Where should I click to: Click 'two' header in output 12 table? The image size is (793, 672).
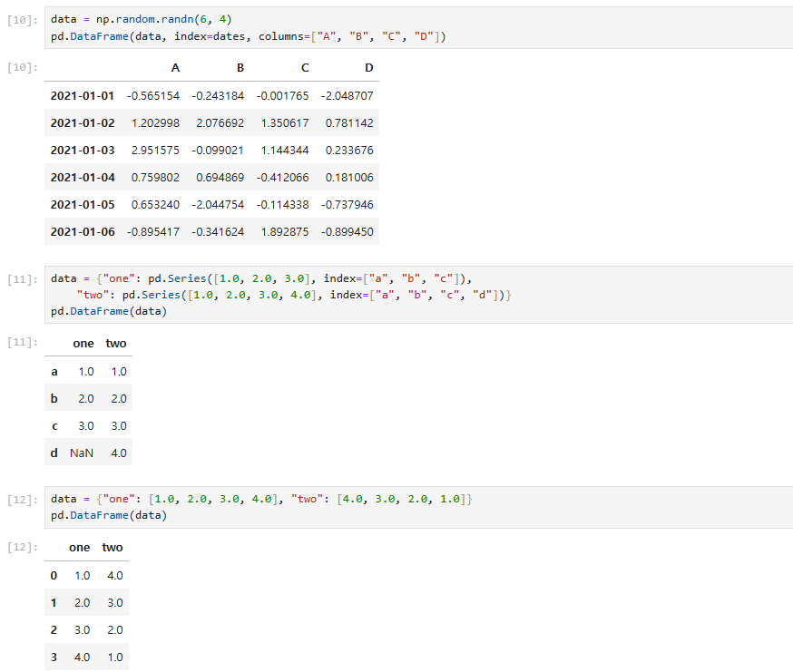113,548
